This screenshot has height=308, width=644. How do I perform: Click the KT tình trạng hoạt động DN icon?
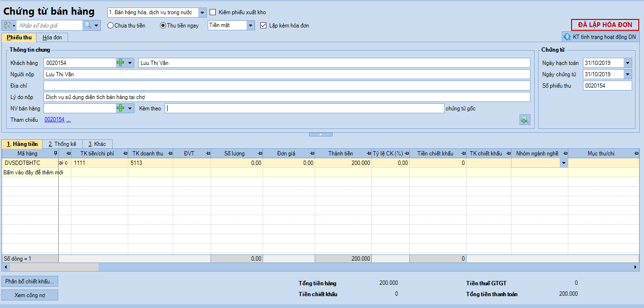[567, 37]
